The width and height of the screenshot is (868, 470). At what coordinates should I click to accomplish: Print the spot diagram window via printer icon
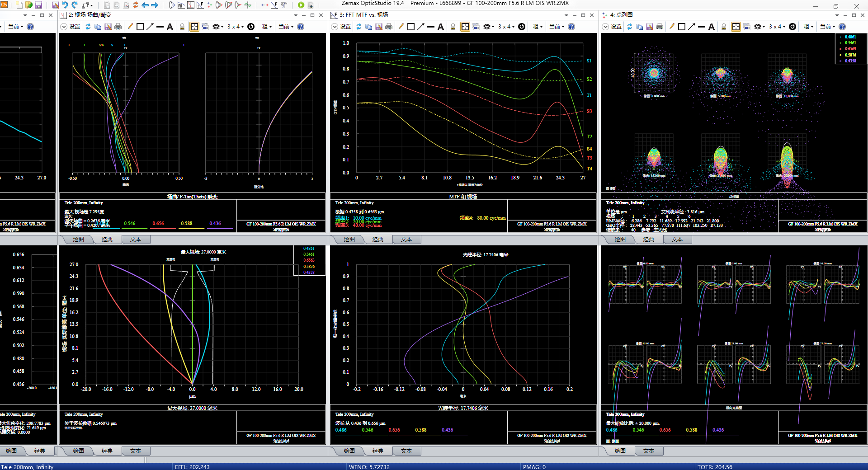(660, 27)
